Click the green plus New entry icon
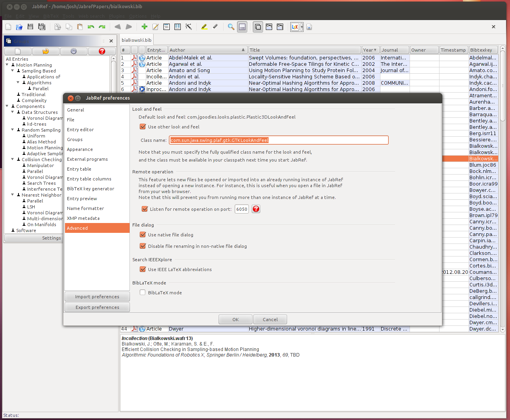The width and height of the screenshot is (510, 420). coord(145,27)
